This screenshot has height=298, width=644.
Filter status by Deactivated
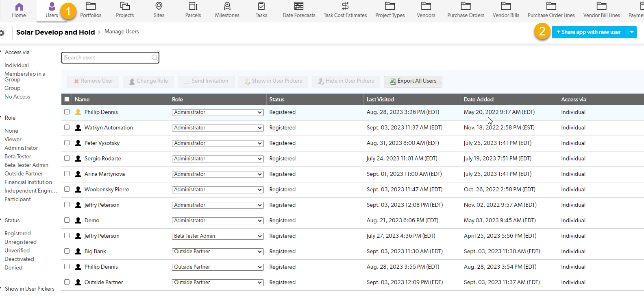point(19,259)
